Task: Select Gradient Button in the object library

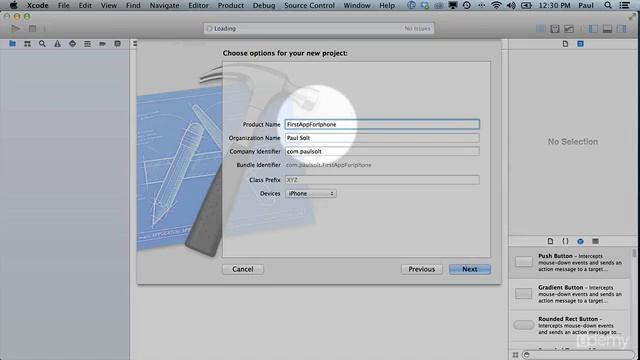Action: pyautogui.click(x=570, y=294)
